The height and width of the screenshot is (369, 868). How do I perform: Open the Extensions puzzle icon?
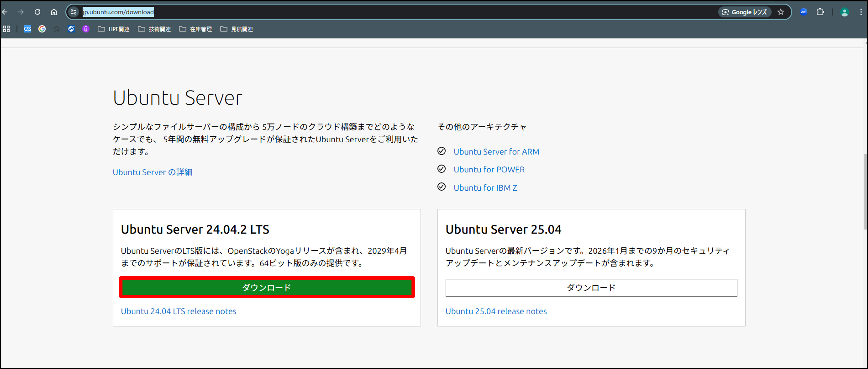click(820, 12)
